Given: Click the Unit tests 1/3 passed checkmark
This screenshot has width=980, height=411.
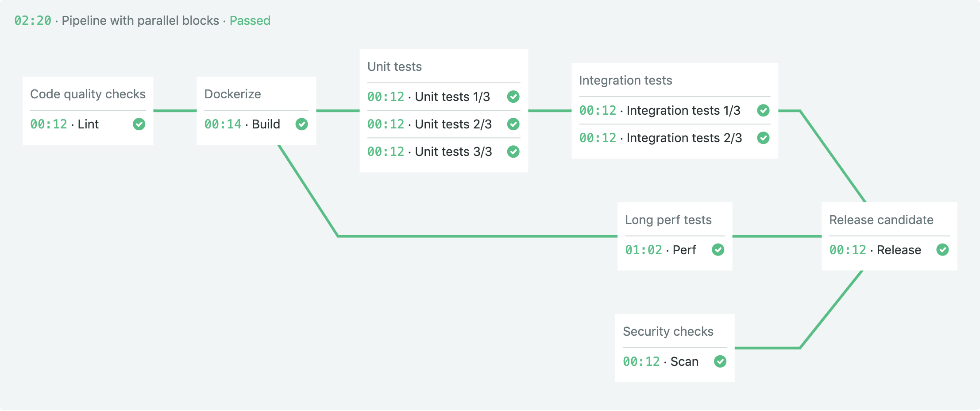Looking at the screenshot, I should [513, 97].
